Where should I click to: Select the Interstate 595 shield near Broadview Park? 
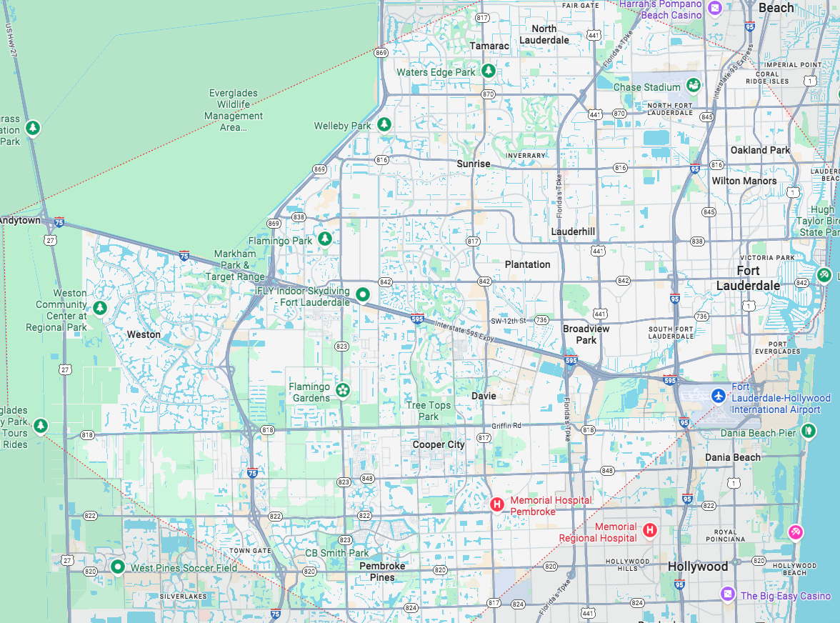click(571, 360)
